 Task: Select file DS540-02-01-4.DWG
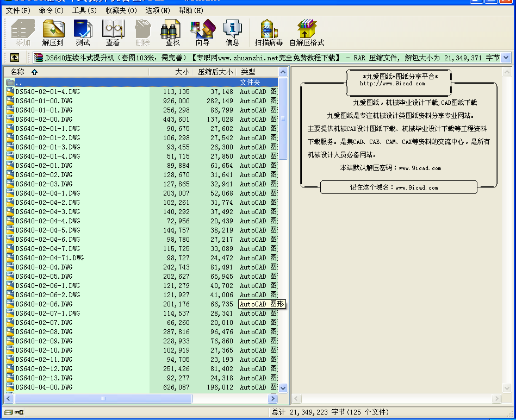(x=48, y=92)
